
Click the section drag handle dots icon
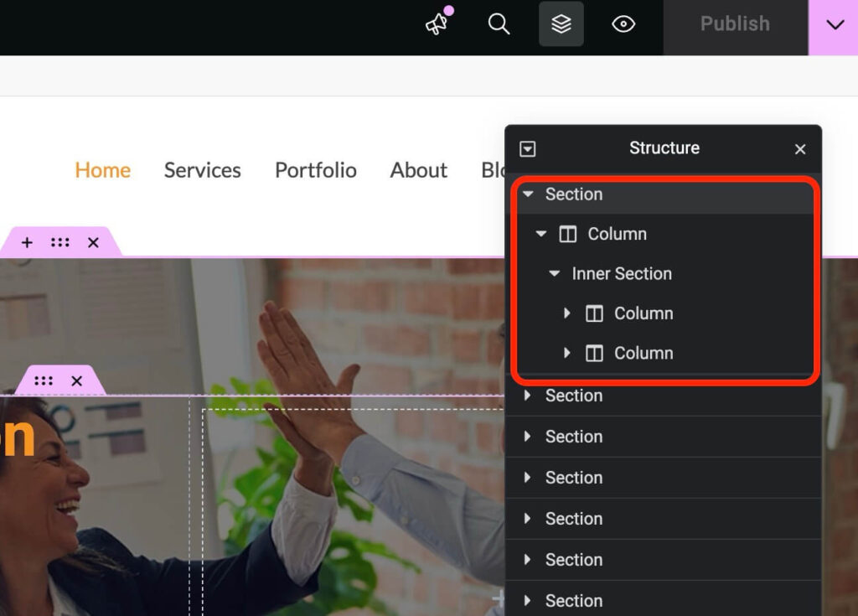(x=59, y=242)
